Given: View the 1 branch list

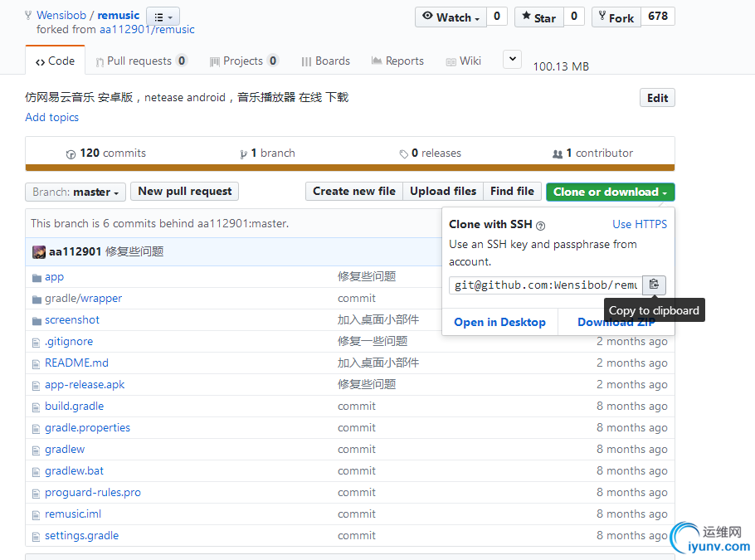Looking at the screenshot, I should [267, 153].
